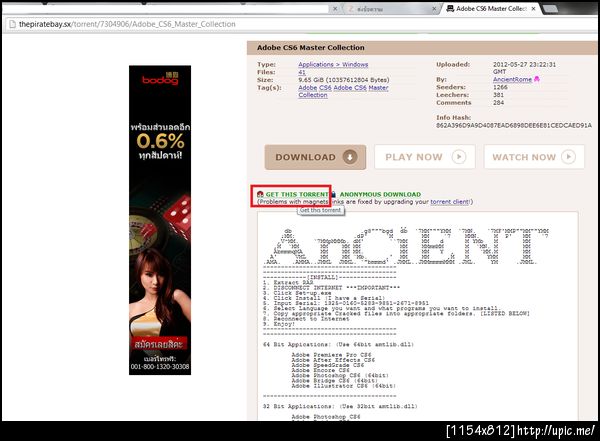This screenshot has height=441, width=600.
Task: Open the Applications > Windows category link
Action: coord(333,64)
